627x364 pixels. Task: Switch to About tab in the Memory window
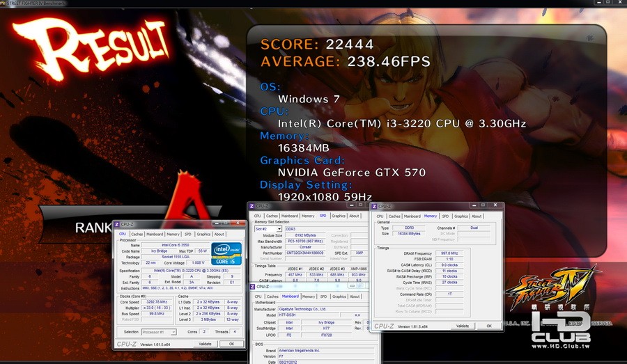[x=477, y=216]
